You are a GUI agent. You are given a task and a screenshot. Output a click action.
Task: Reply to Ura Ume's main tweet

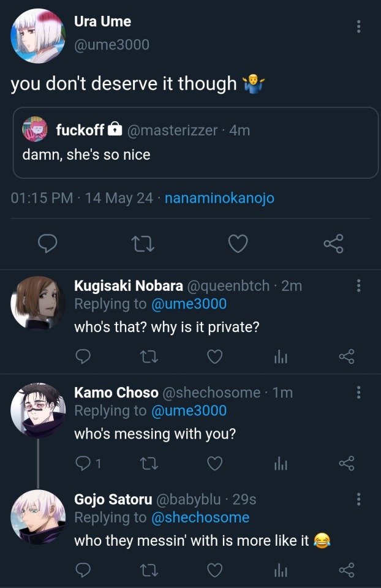coord(48,244)
